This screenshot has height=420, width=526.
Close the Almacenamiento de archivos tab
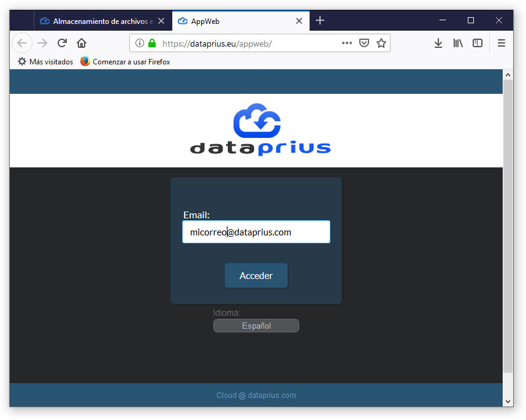[x=161, y=21]
